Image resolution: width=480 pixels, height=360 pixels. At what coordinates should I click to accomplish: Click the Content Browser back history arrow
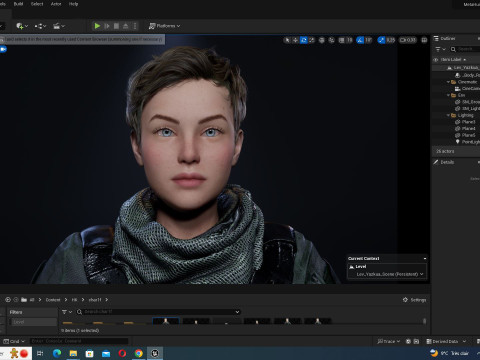8,300
